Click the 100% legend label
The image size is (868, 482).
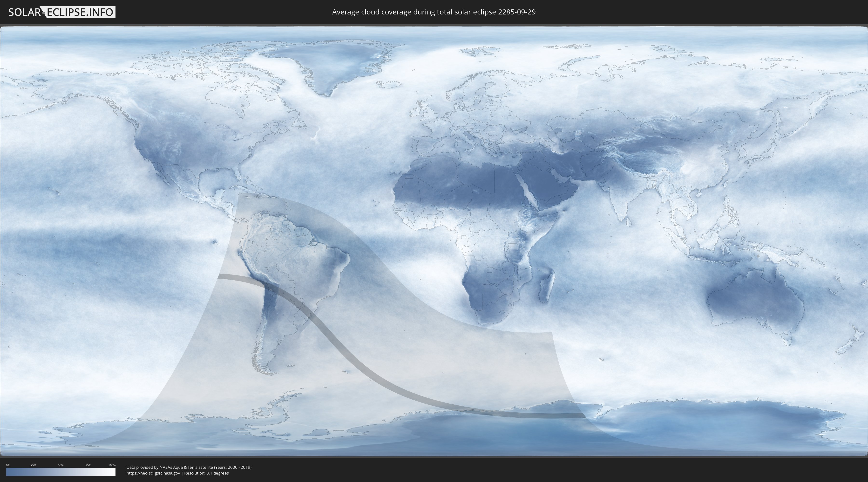click(x=112, y=465)
